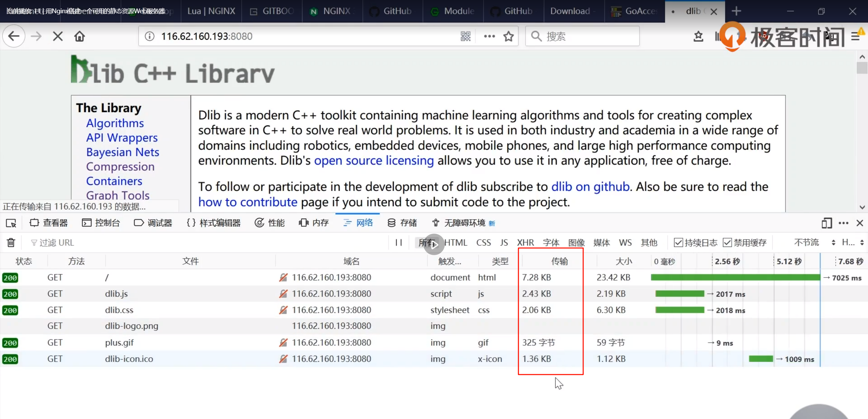Image resolution: width=868 pixels, height=419 pixels.
Task: Open the Containers sidebar link
Action: click(x=114, y=181)
